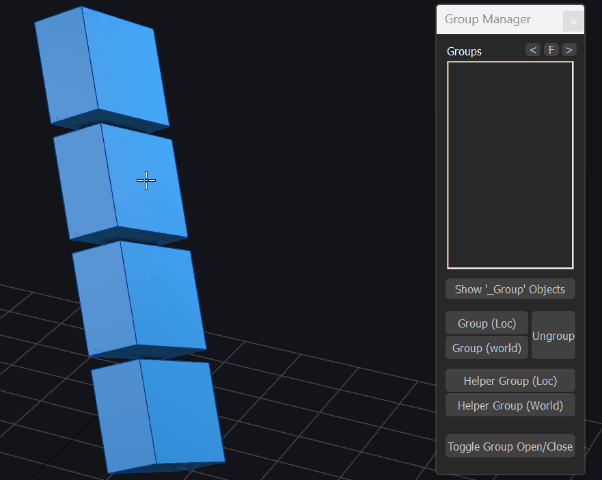602x480 pixels.
Task: Click the darker left face of top cube
Action: (65, 65)
